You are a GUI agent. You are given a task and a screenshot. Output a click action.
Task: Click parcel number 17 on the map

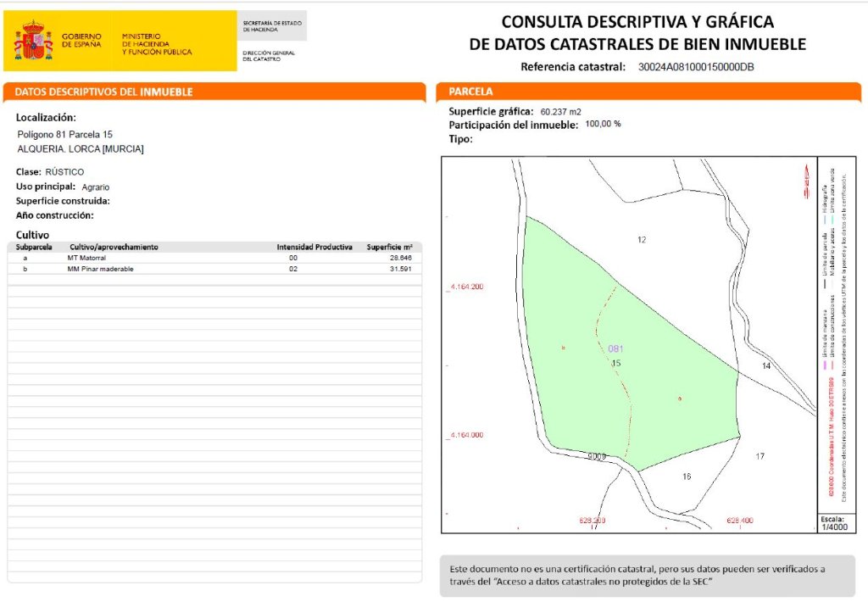[760, 456]
